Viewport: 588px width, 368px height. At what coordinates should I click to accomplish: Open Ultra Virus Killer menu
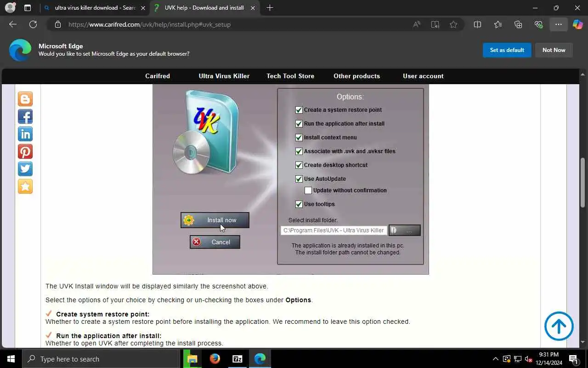[224, 76]
